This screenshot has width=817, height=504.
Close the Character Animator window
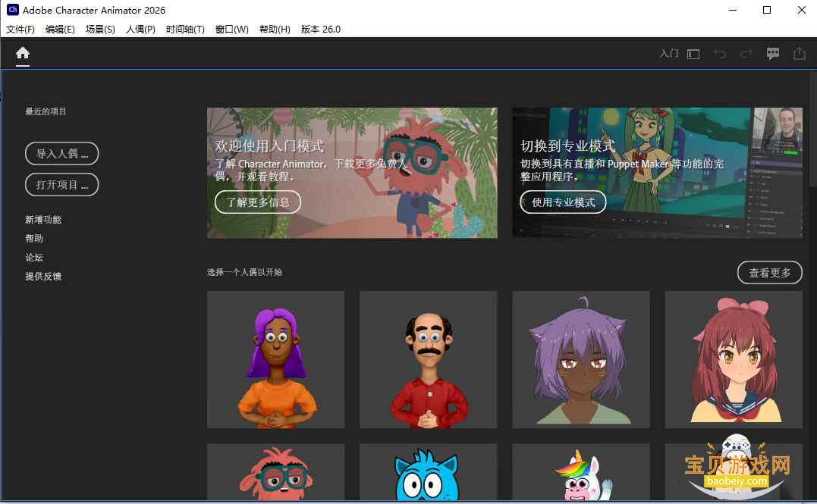click(x=801, y=10)
